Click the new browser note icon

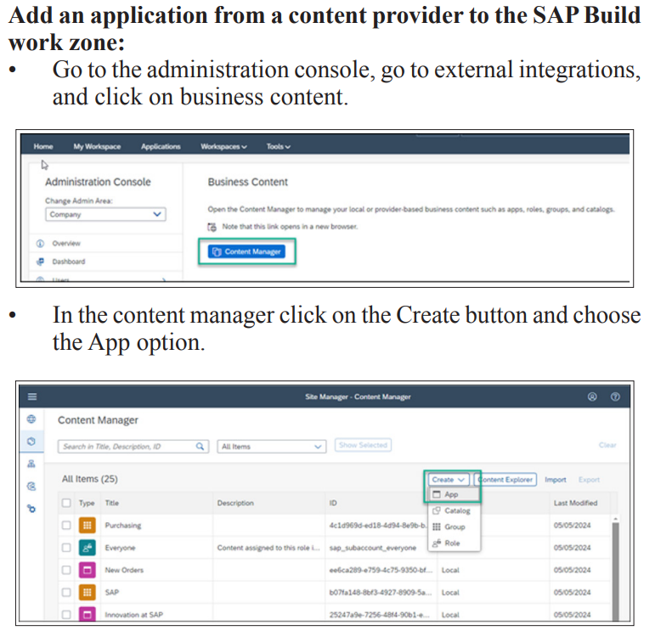[212, 227]
